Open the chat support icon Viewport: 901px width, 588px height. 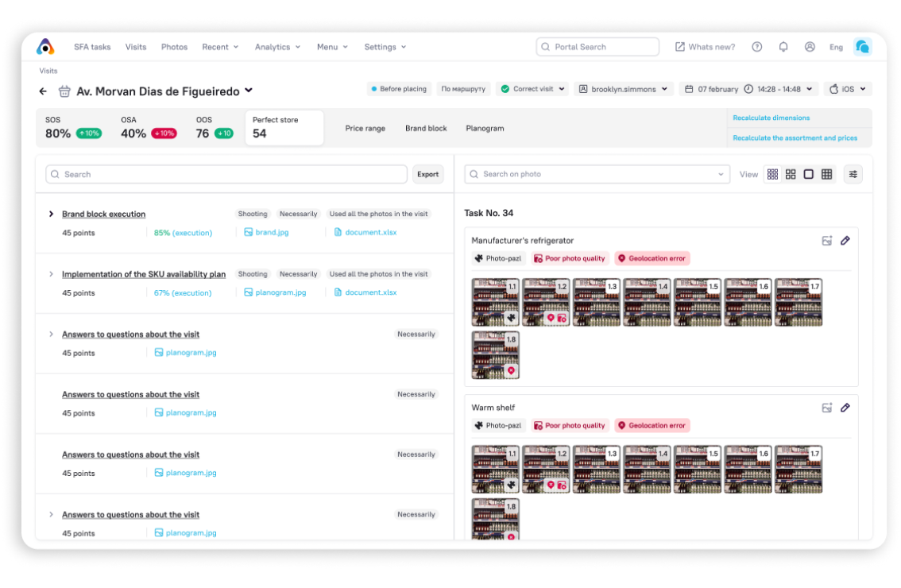tap(862, 47)
